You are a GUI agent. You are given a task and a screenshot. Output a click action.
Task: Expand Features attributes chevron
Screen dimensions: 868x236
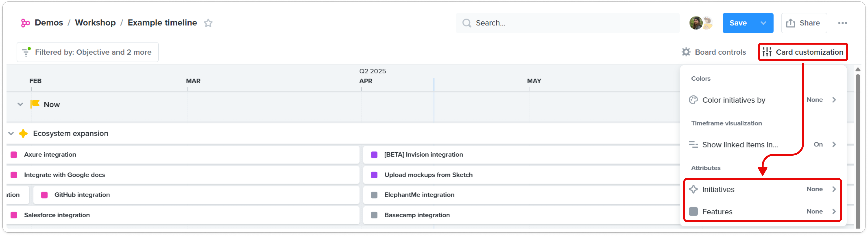[x=834, y=211]
